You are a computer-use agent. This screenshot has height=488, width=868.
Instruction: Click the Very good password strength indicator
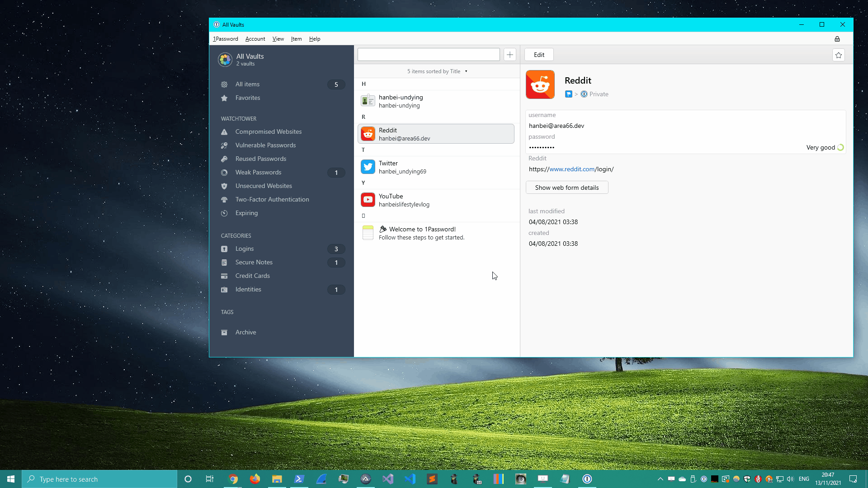coord(825,148)
